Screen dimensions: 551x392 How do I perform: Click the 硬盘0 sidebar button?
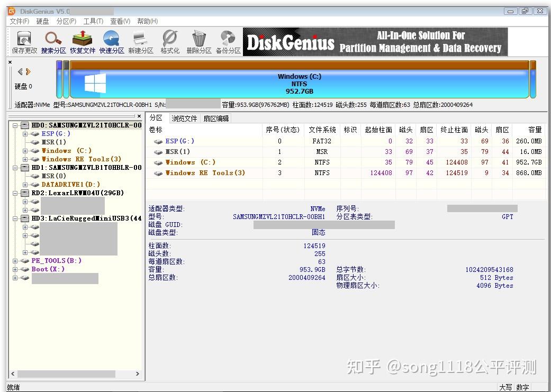click(x=23, y=86)
